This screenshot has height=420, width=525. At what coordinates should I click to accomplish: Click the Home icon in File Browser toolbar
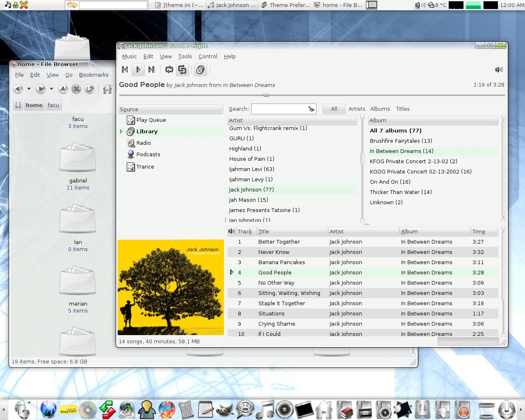pos(107,89)
